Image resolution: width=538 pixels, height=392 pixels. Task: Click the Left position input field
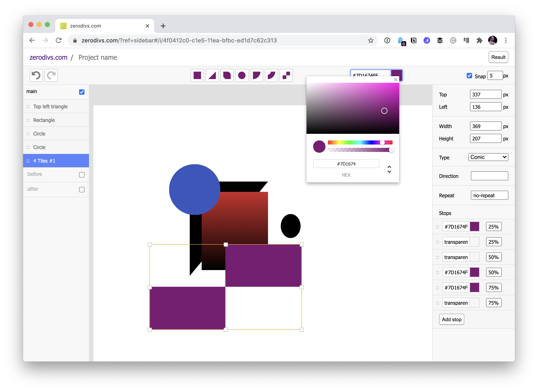(x=485, y=107)
